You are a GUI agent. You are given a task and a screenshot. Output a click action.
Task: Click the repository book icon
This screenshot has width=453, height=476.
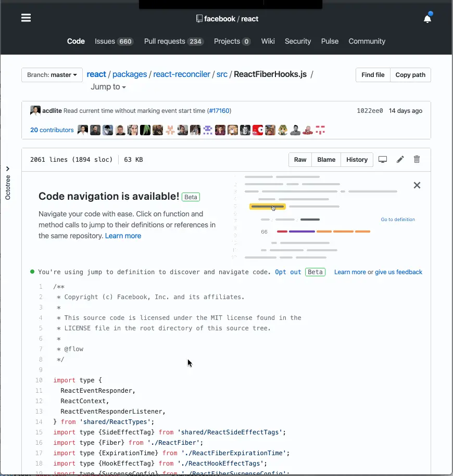tap(199, 19)
